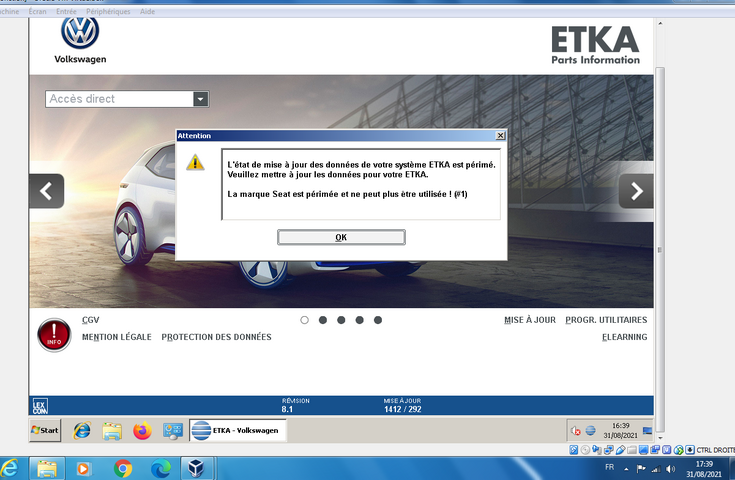
Task: Click the CTRL DROITE host key label
Action: click(716, 450)
